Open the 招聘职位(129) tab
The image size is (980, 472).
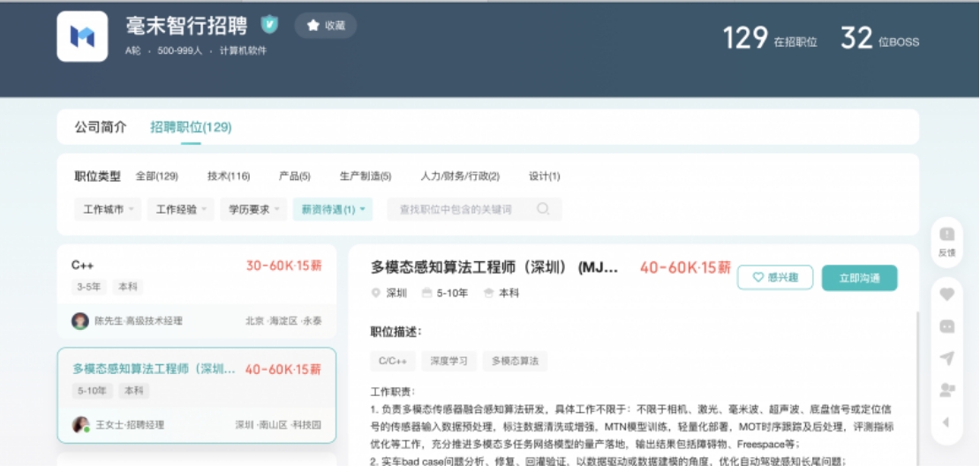point(191,127)
